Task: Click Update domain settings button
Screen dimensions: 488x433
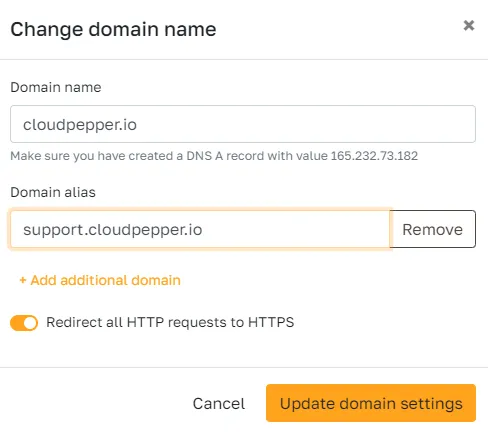Action: [371, 403]
